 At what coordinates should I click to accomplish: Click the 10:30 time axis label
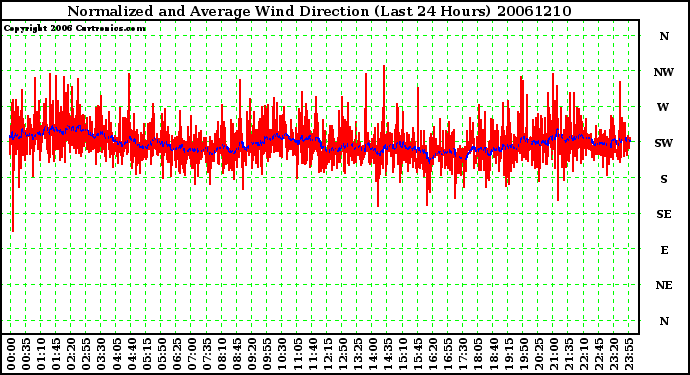pyautogui.click(x=282, y=354)
